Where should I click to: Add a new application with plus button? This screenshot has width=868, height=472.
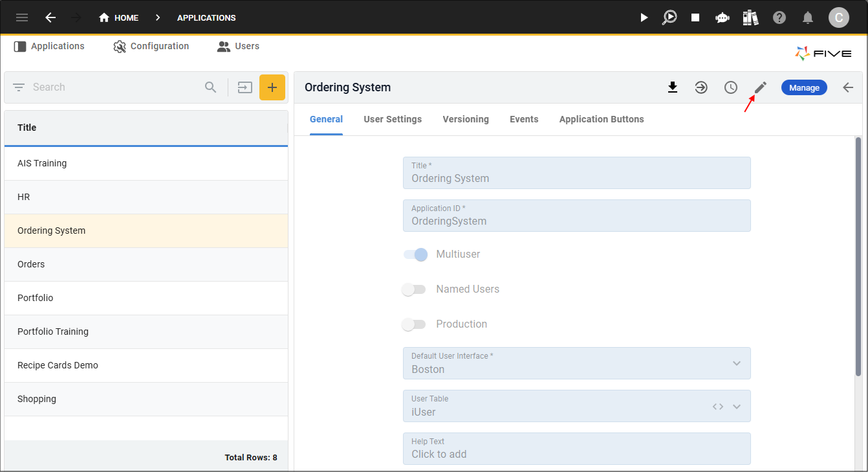(x=272, y=87)
